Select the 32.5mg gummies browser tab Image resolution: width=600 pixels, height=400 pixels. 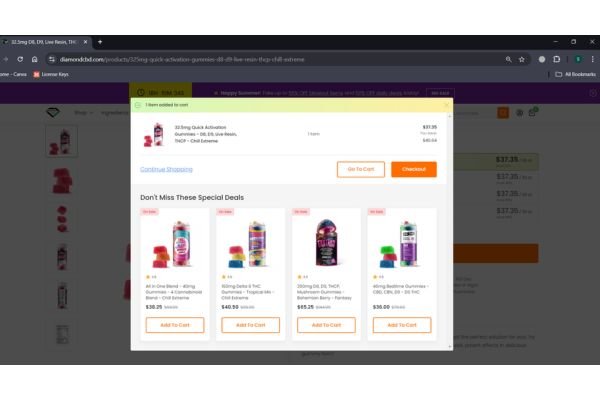pos(45,42)
